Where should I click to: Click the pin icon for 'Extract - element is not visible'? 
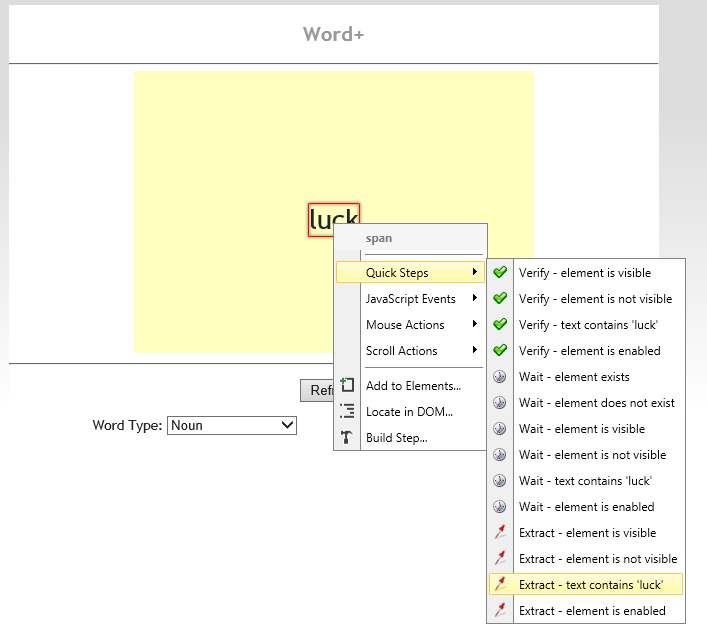[500, 559]
